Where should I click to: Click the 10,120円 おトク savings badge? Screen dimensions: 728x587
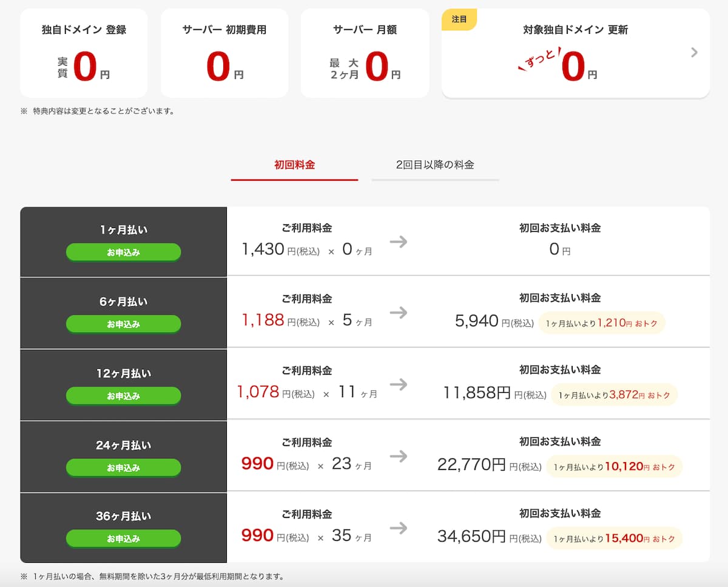(614, 467)
